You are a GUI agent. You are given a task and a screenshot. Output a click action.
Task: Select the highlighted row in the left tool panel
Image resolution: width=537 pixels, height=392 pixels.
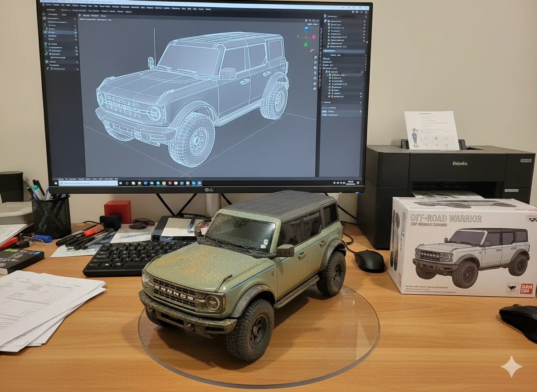[60, 32]
